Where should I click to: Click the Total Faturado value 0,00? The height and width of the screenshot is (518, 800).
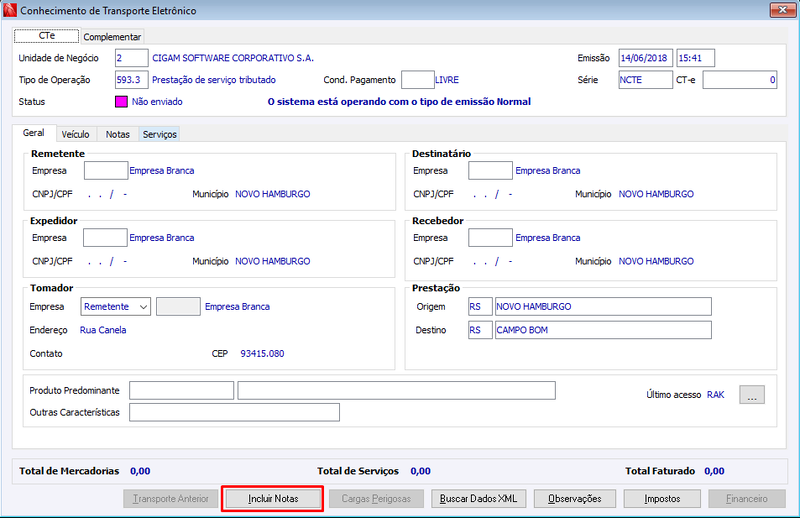click(x=714, y=471)
